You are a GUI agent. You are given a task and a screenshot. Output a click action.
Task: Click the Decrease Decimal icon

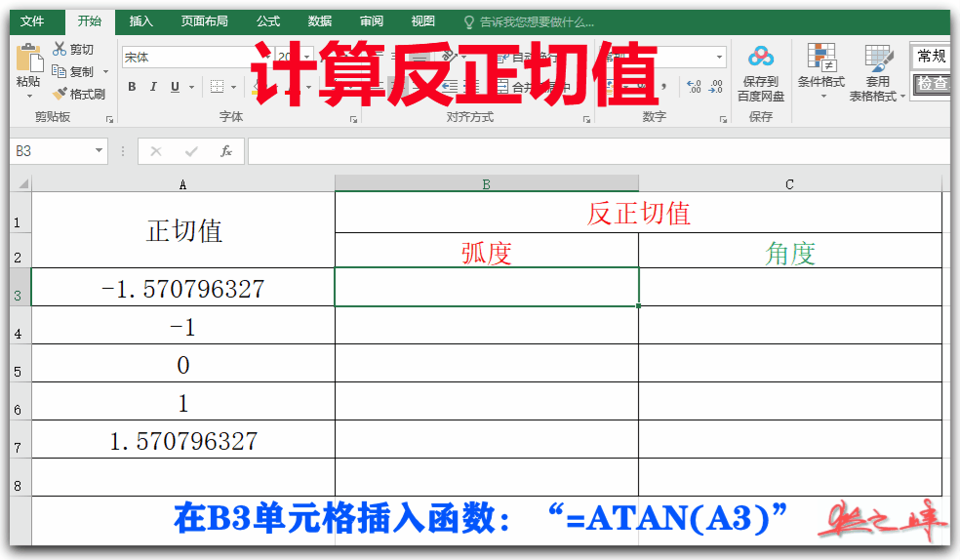click(x=716, y=86)
